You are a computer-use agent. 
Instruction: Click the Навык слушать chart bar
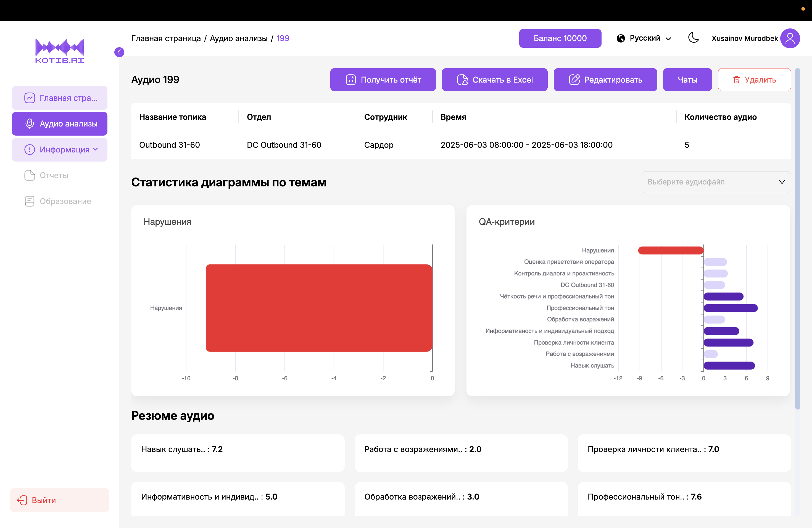[x=729, y=366]
